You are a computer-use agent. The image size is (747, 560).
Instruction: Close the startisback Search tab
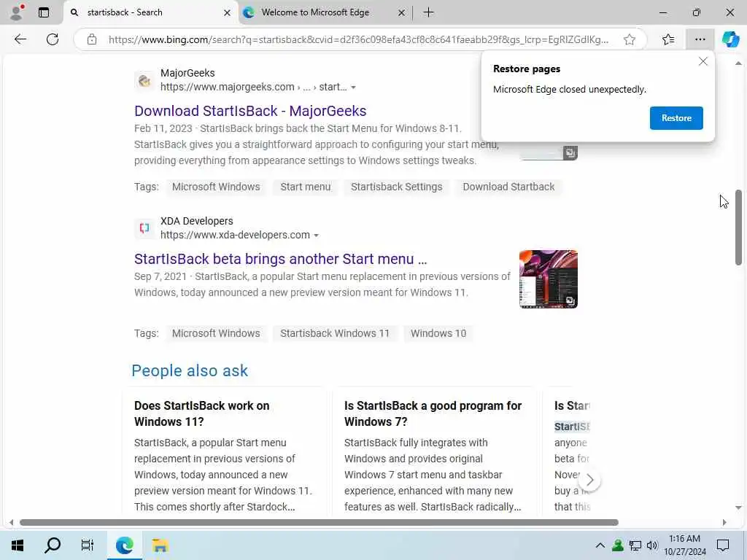tap(228, 13)
